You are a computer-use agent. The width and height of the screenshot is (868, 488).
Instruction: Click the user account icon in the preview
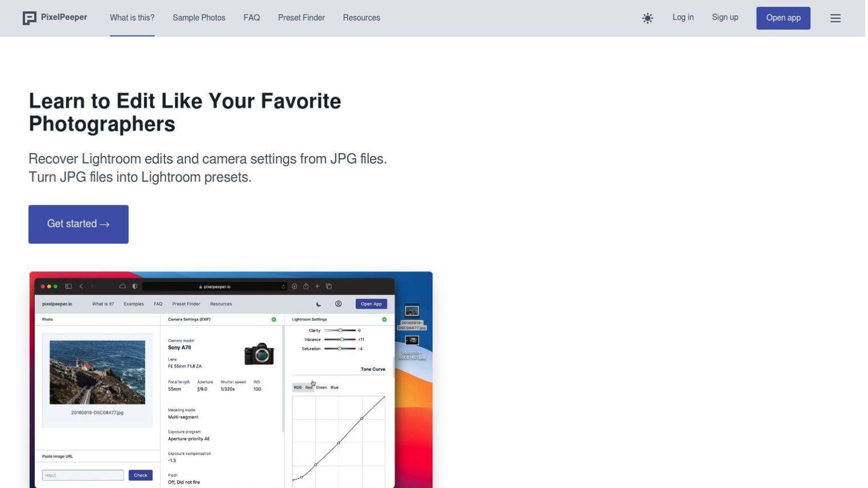click(x=338, y=304)
